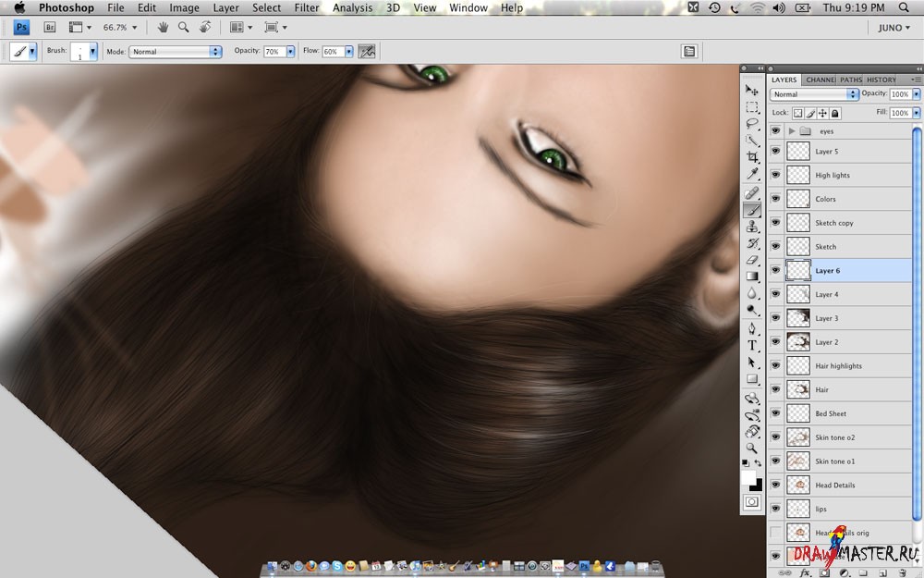924x578 pixels.
Task: Select the Path Selection tool
Action: [752, 363]
